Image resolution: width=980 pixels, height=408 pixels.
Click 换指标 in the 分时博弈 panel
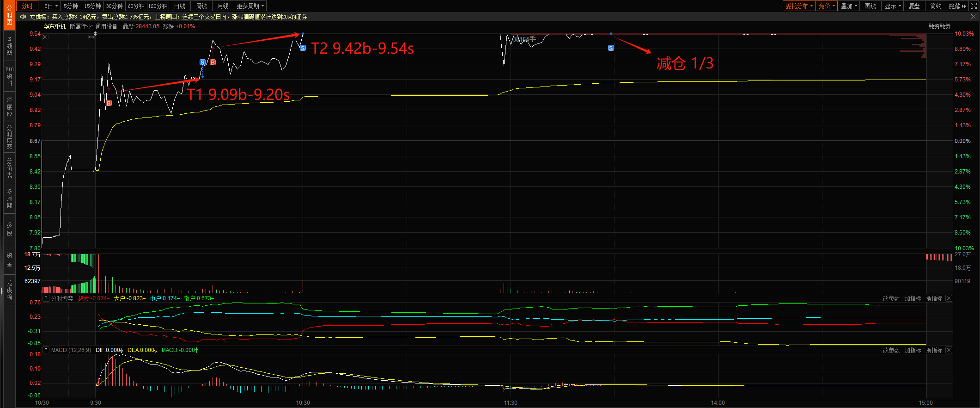(x=934, y=298)
